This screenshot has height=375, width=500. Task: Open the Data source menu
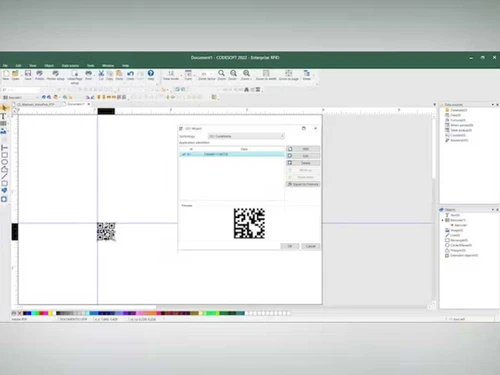click(x=70, y=65)
